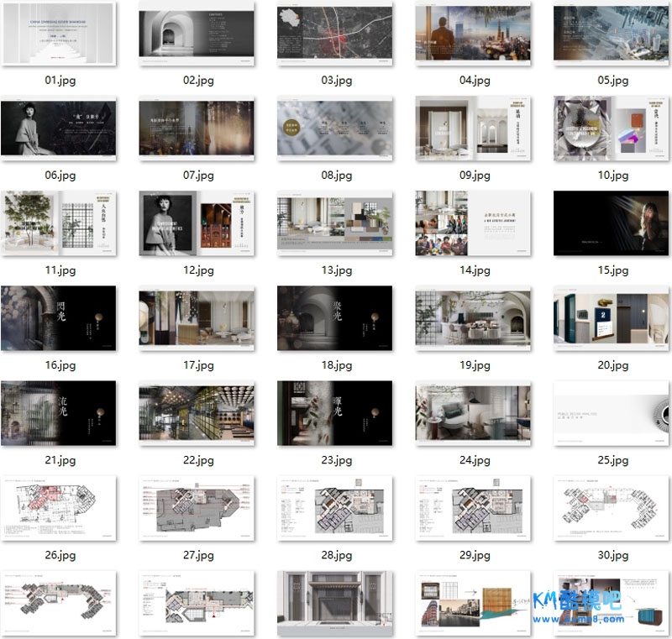
Task: Pick the 08.jpg thumbnail with gold circle
Action: (x=334, y=129)
